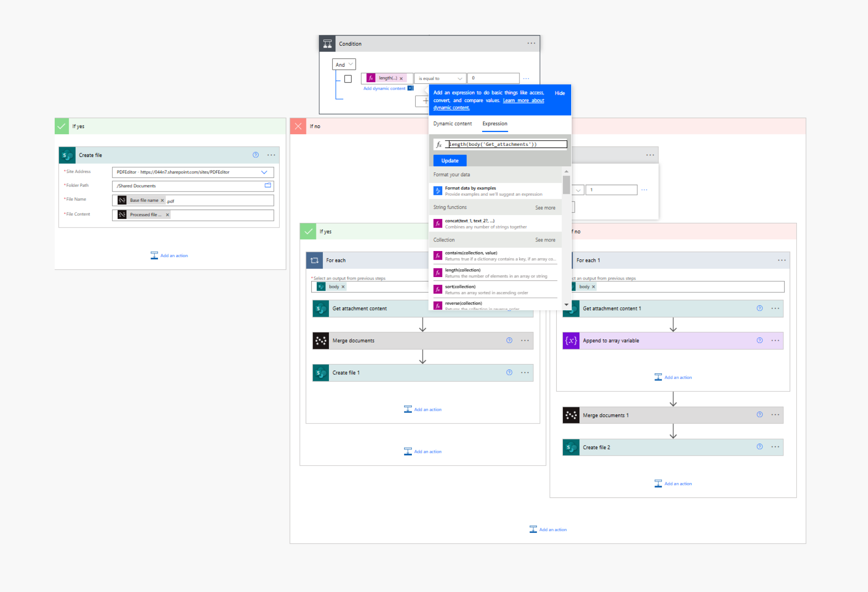Image resolution: width=868 pixels, height=592 pixels.
Task: Open help for Merge documents 1
Action: click(x=759, y=415)
